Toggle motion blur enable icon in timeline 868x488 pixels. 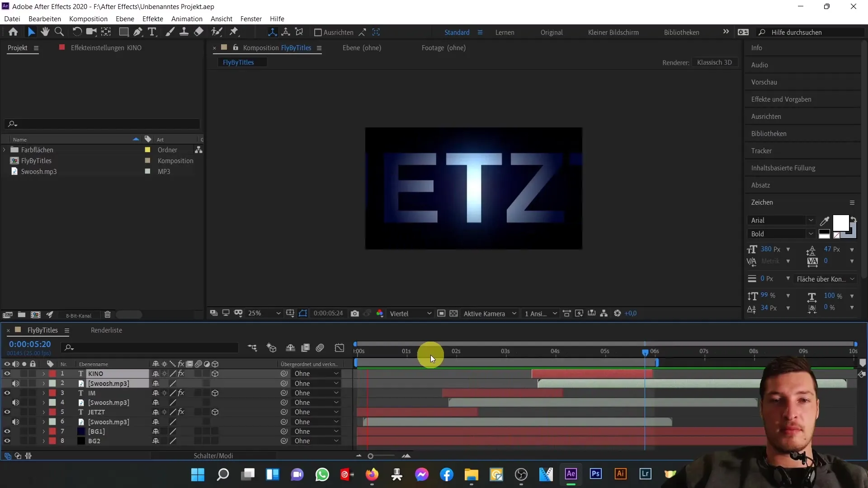pos(320,347)
